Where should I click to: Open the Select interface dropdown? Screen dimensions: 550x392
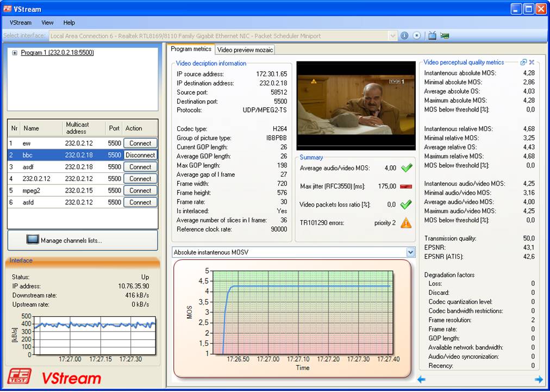(x=392, y=36)
